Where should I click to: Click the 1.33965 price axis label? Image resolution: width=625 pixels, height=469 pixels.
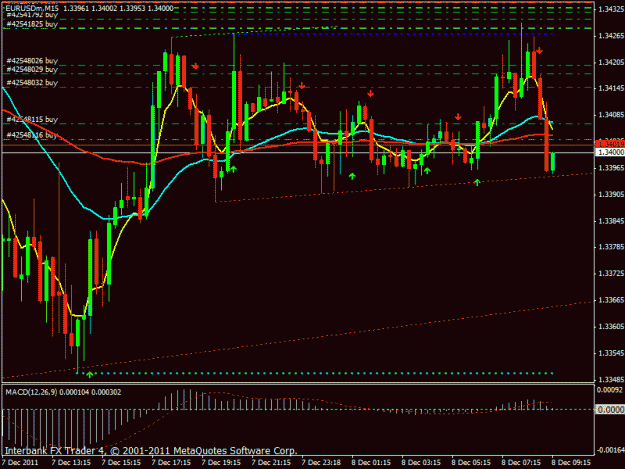coord(611,168)
